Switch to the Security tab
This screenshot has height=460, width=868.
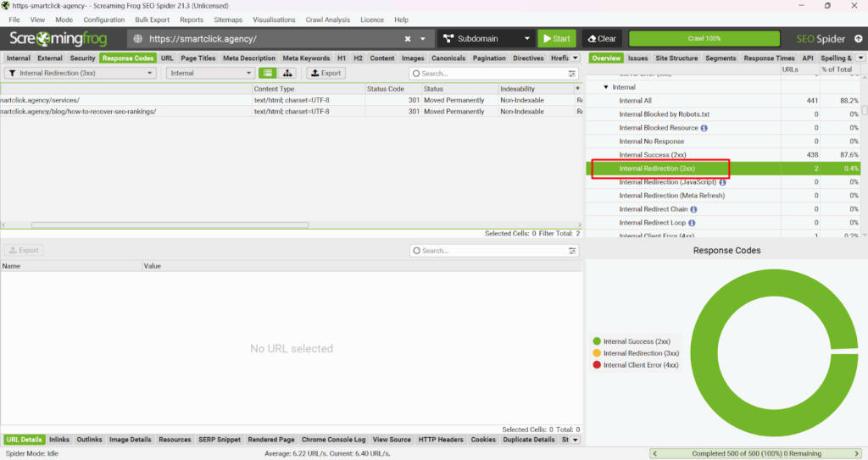pyautogui.click(x=82, y=58)
